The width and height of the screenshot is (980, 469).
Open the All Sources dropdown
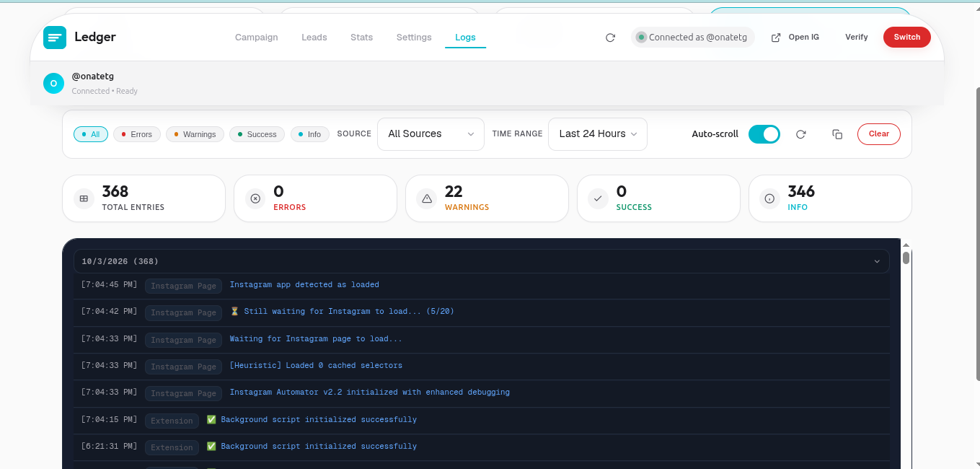tap(431, 134)
